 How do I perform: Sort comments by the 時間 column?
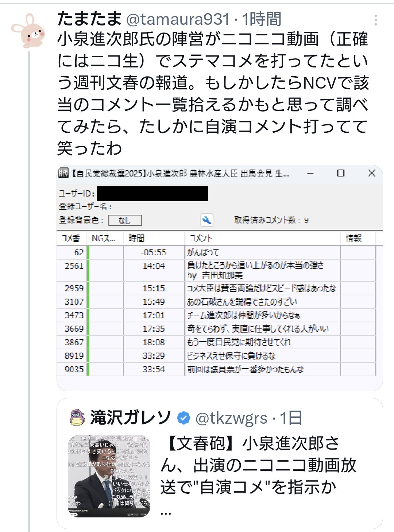pyautogui.click(x=137, y=238)
